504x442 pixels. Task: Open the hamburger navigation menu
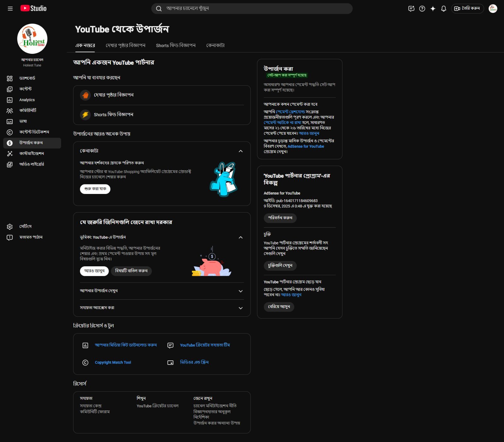(x=10, y=8)
